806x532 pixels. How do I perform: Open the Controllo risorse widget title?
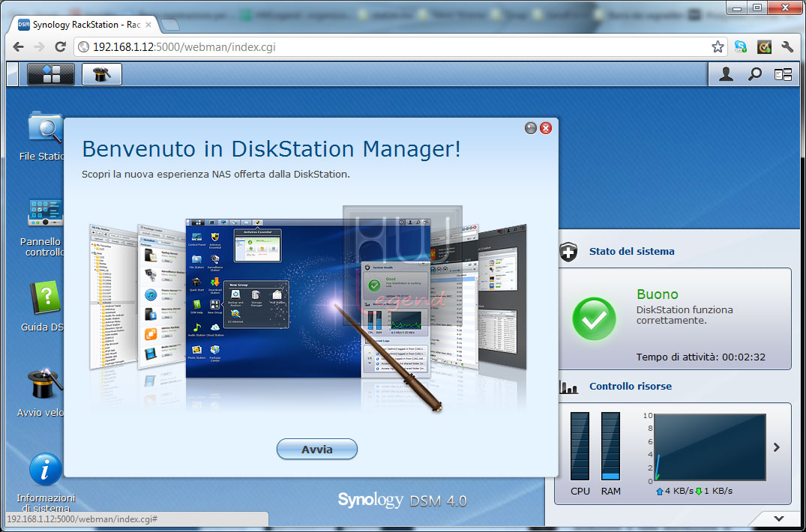click(x=631, y=386)
